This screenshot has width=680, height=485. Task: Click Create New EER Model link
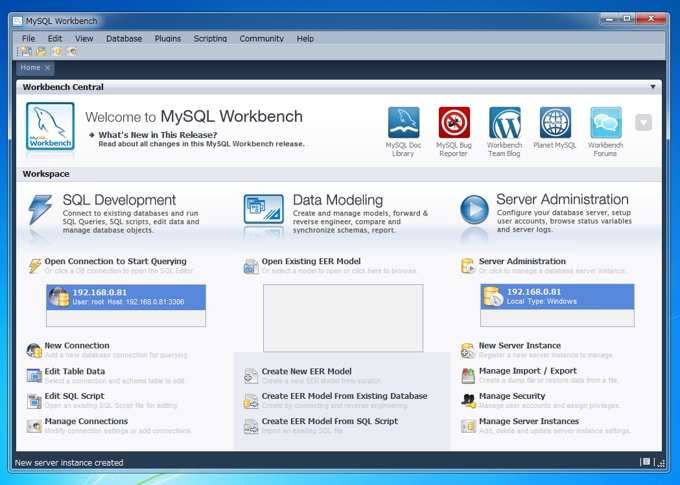[307, 372]
